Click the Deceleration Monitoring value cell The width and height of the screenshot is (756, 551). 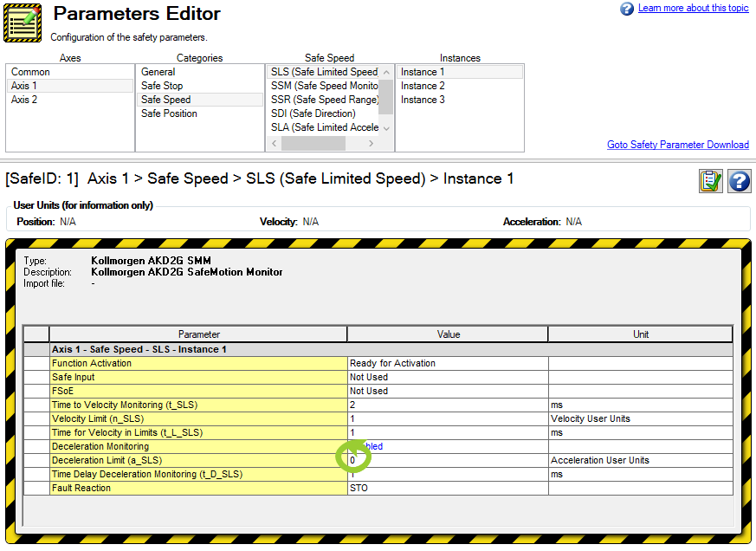pyautogui.click(x=448, y=447)
